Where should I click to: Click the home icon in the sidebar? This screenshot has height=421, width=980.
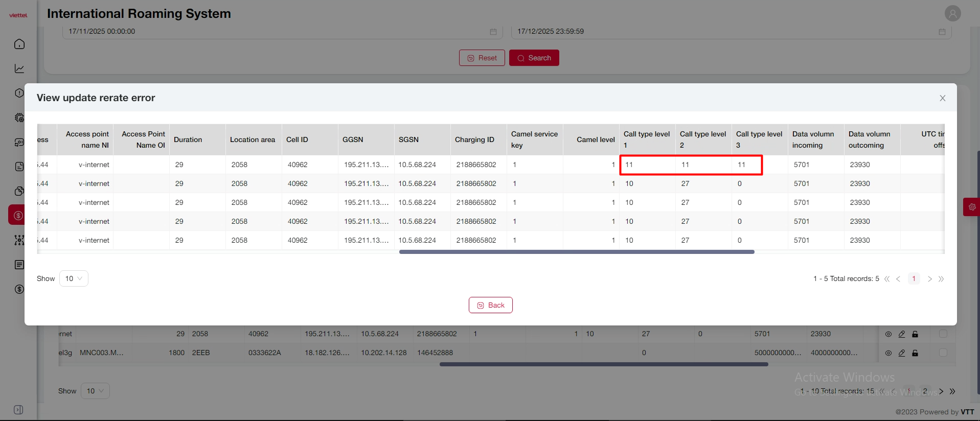[x=19, y=44]
